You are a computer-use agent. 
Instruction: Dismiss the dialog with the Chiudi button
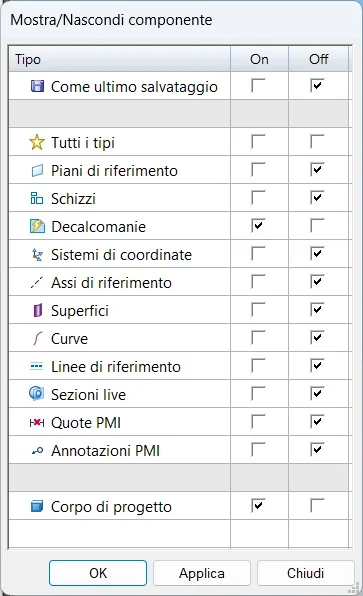pos(306,573)
